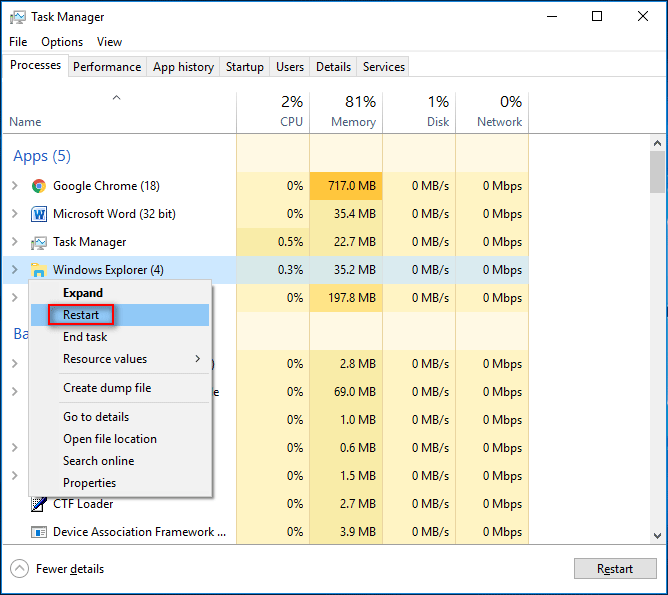The width and height of the screenshot is (668, 595).
Task: Open Properties from the context menu
Action: (120, 483)
